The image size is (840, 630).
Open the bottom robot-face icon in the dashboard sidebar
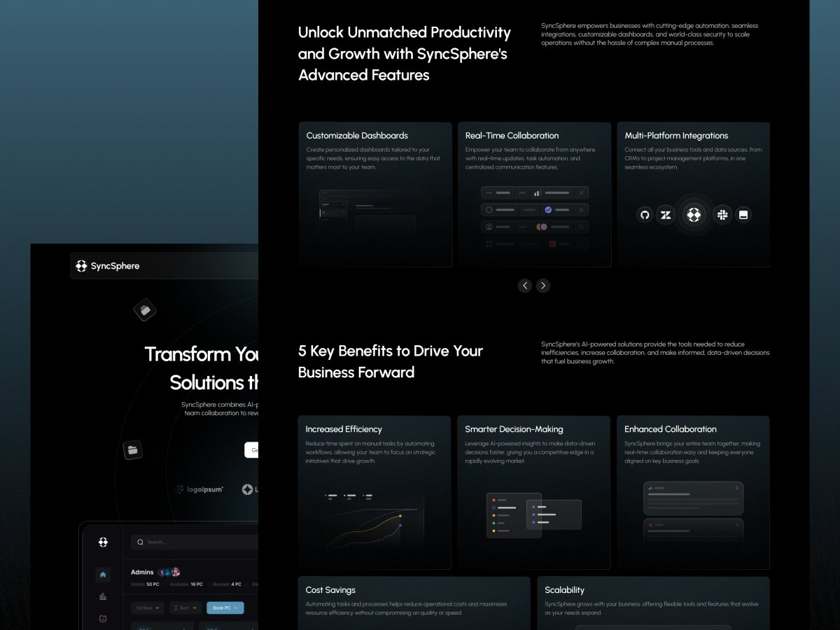point(103,619)
